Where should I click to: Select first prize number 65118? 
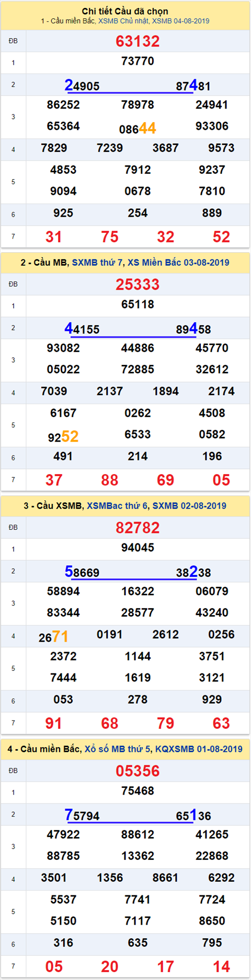click(138, 304)
